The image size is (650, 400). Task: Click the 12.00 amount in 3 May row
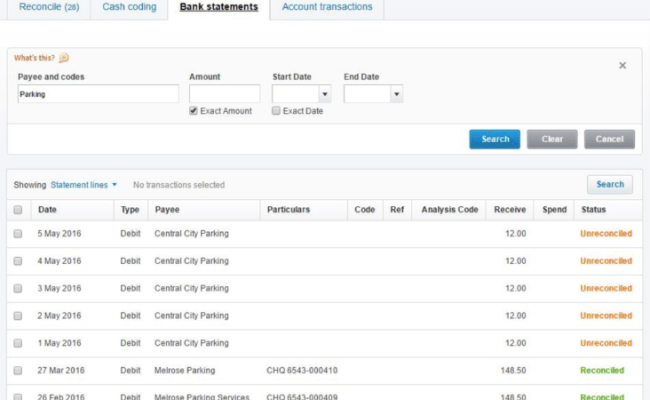point(515,288)
